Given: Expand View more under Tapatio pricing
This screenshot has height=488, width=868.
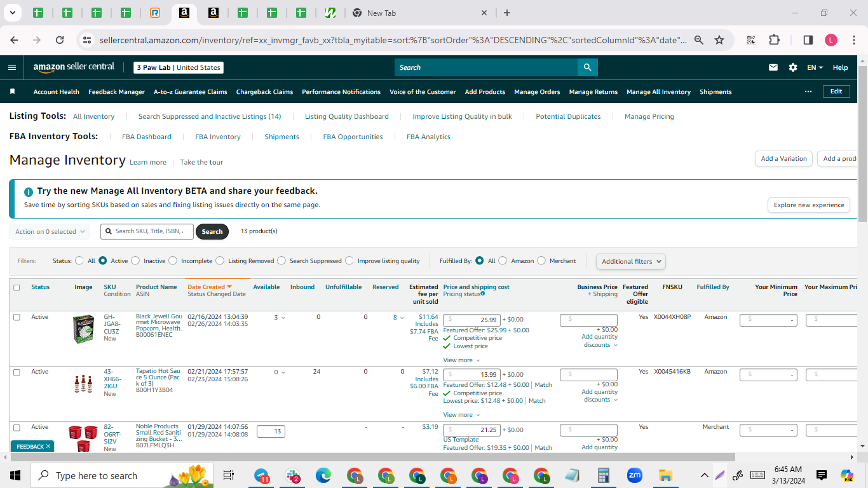Looking at the screenshot, I should tap(461, 415).
